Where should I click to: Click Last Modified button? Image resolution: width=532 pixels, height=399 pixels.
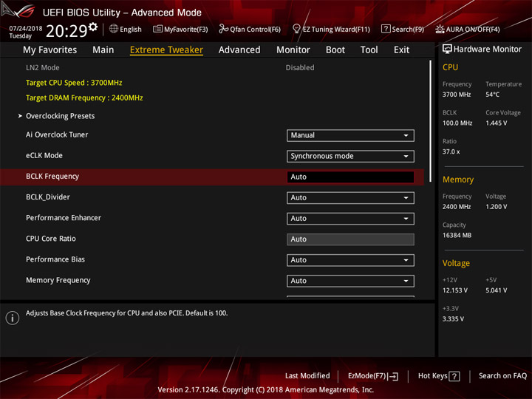tap(307, 375)
